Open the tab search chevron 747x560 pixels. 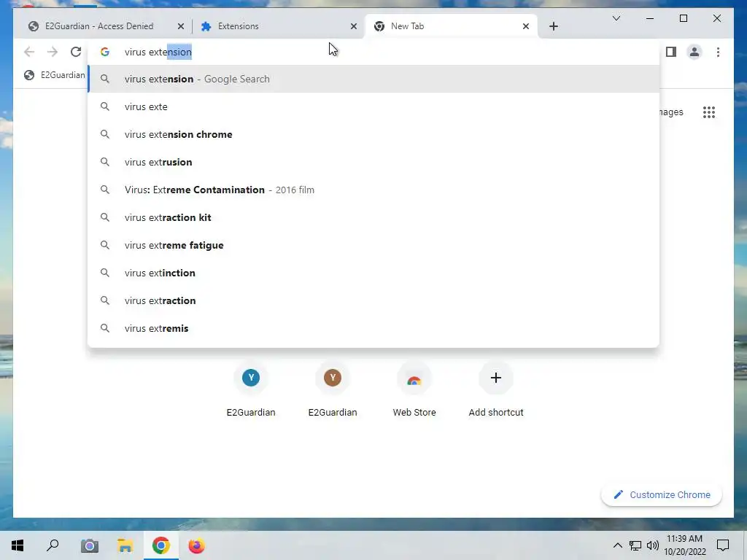616,18
